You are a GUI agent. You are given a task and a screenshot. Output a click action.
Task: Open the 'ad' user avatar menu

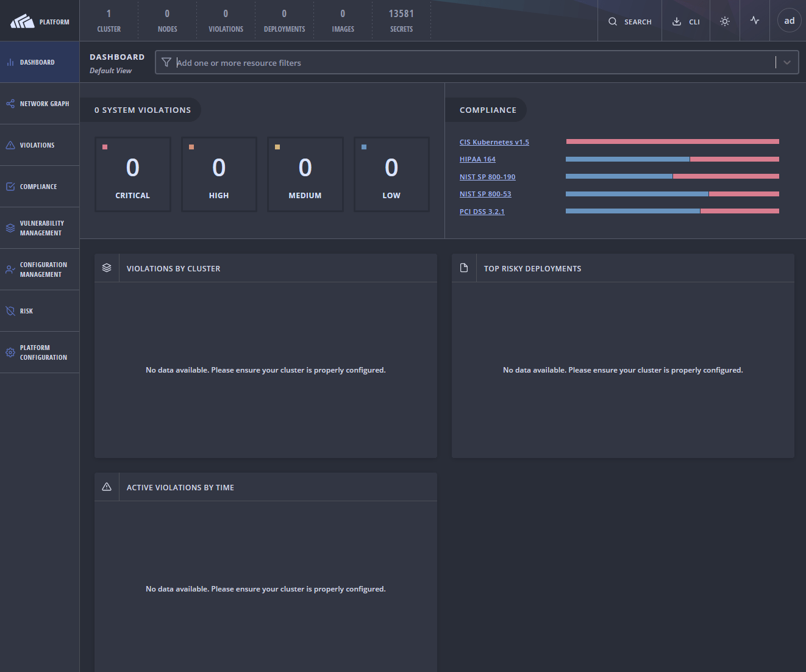790,21
